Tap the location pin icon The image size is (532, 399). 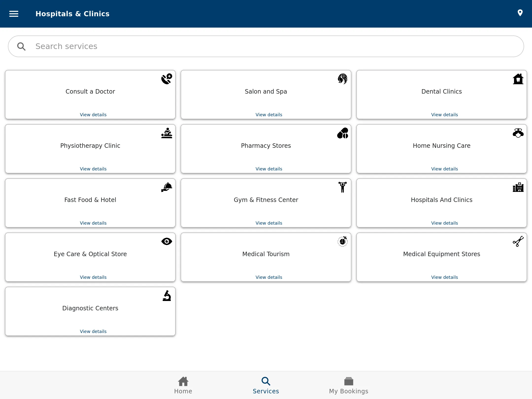[x=520, y=13]
